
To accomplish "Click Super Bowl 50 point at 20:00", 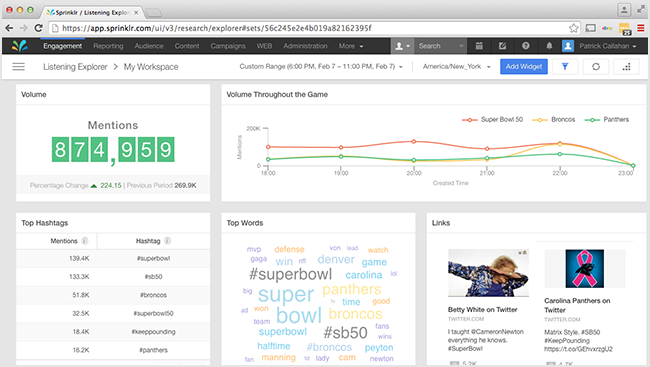I will [x=414, y=141].
